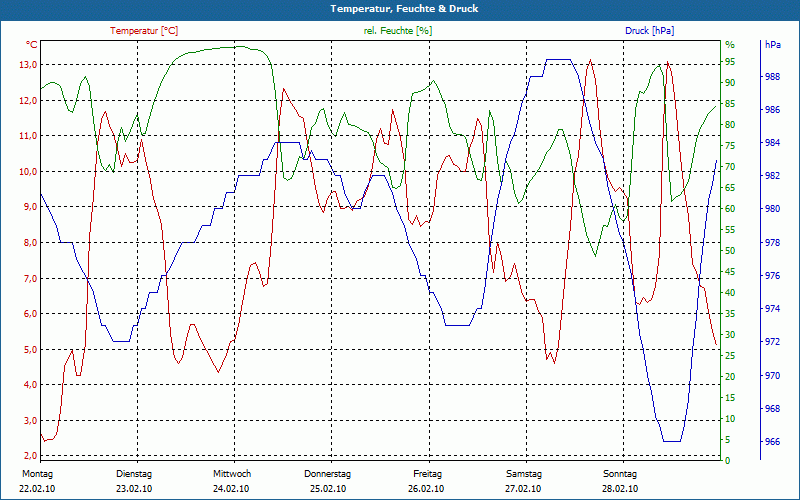This screenshot has height=500, width=800.
Task: Select the green 'rel. Feuchte [%]' legend label
Action: coord(398,31)
